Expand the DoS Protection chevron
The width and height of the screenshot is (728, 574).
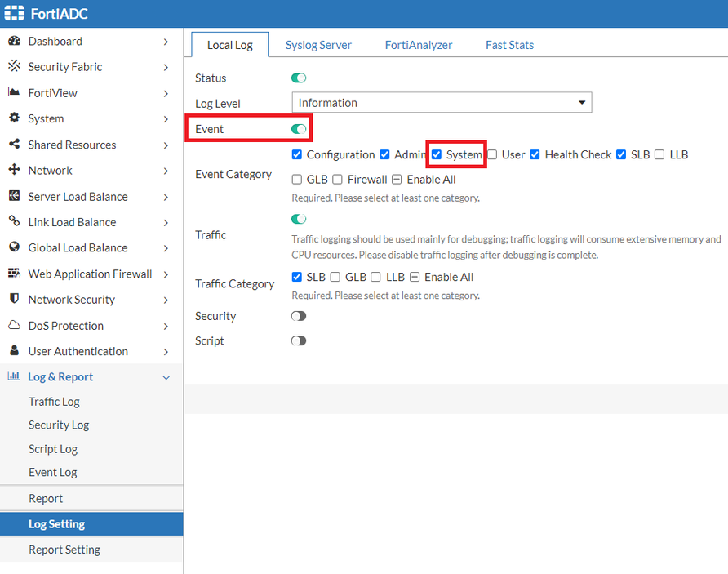166,326
